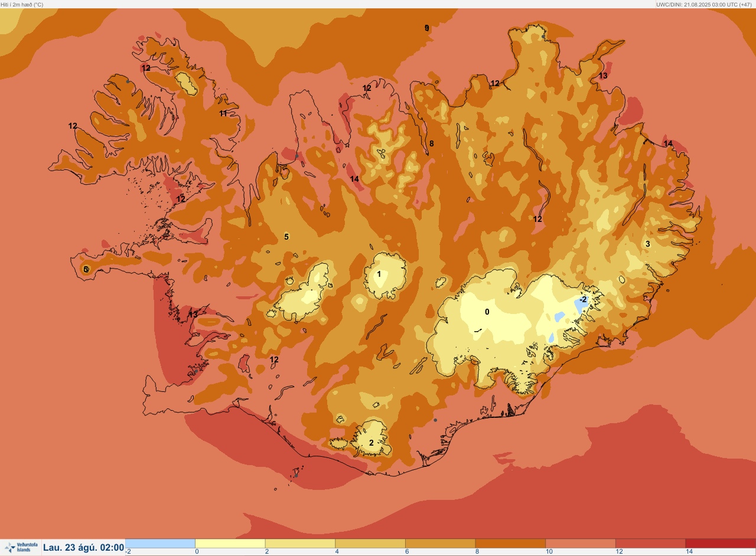Click the forecast time Lau. 23 ágú. 02:00

[83, 548]
